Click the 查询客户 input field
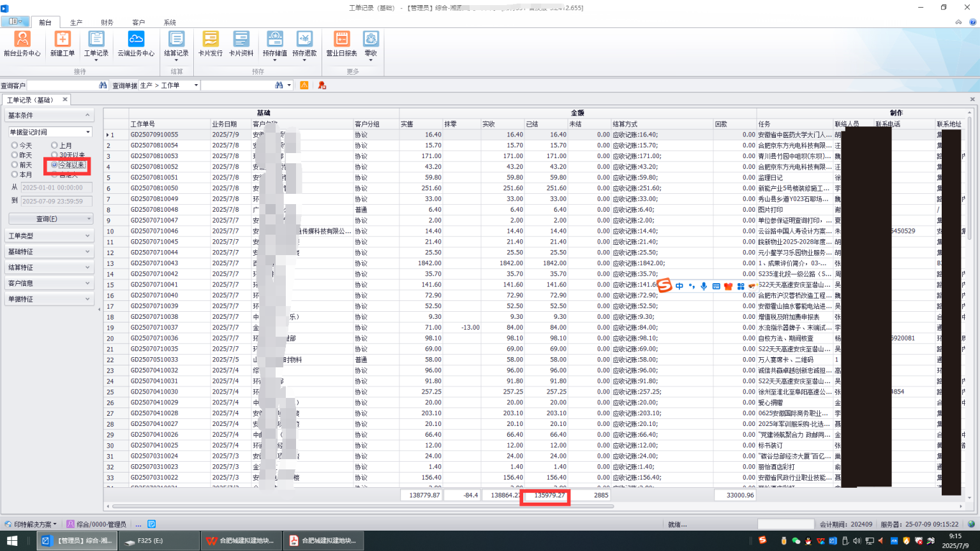 [63, 85]
